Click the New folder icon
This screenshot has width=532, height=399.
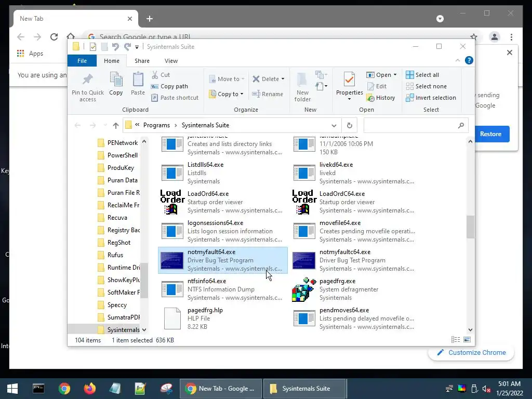(x=302, y=79)
